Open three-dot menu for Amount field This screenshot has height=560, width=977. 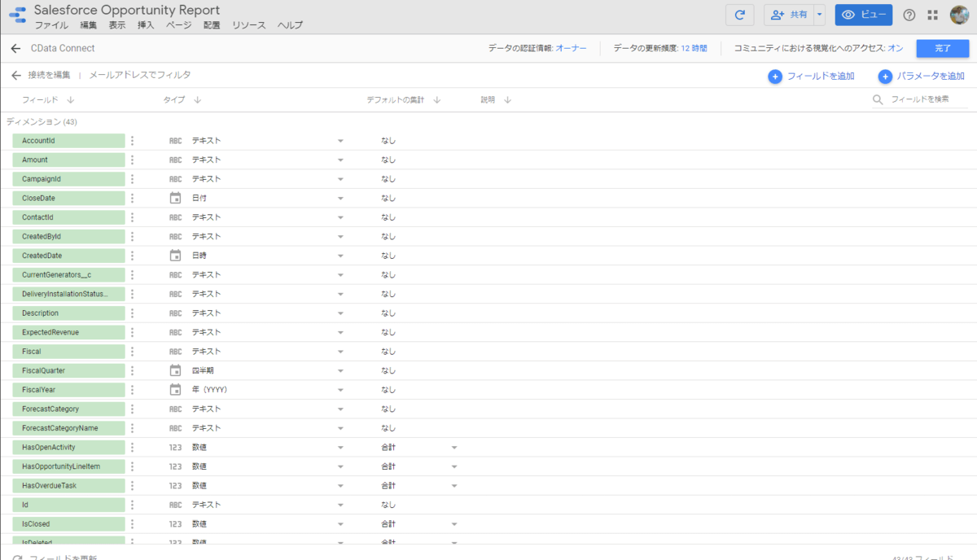132,160
